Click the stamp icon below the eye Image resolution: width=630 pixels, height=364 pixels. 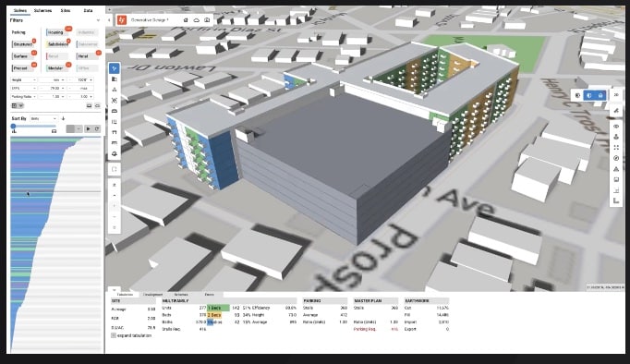[x=616, y=137]
